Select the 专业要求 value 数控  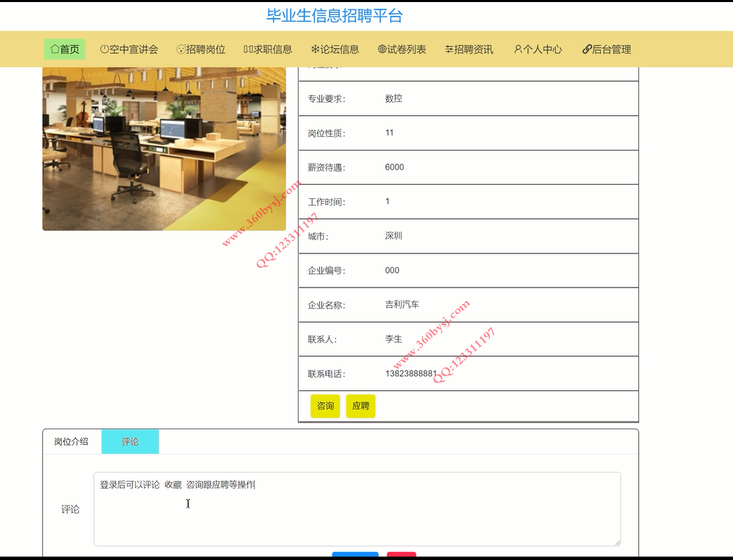point(393,99)
